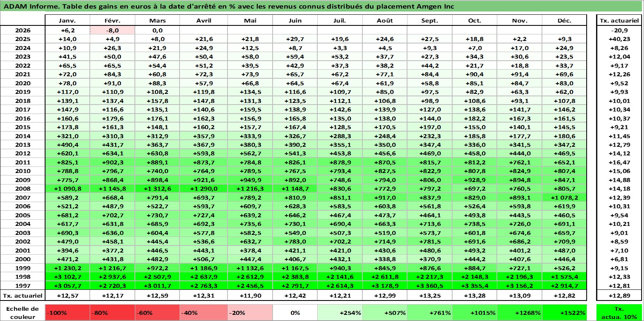
Task: Click the table title mentioning Amgen Inc
Action: point(229,6)
